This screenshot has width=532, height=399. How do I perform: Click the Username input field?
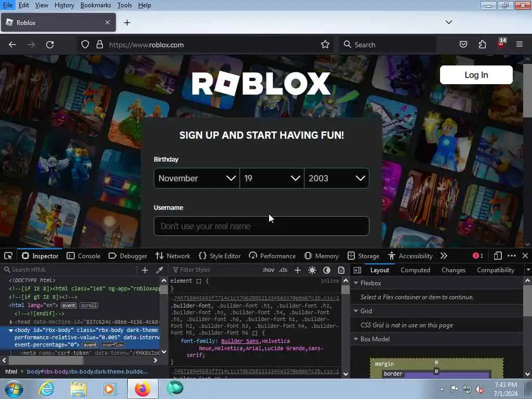point(262,226)
